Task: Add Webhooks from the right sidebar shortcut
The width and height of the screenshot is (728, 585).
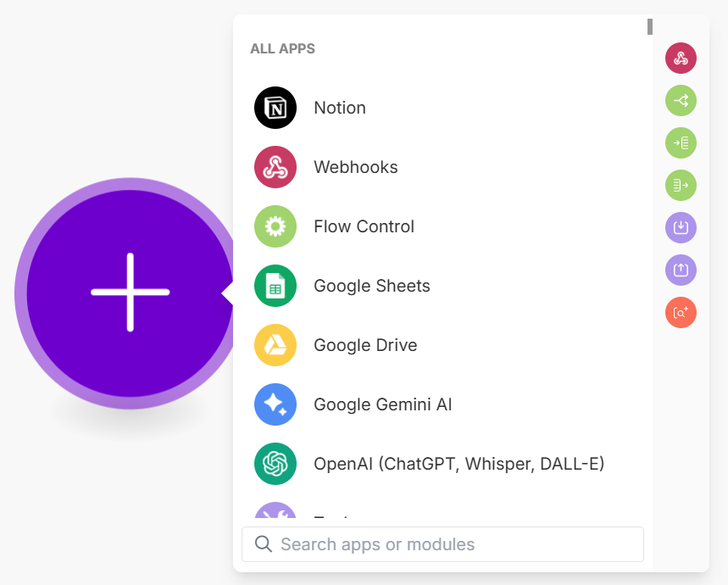Action: (681, 58)
